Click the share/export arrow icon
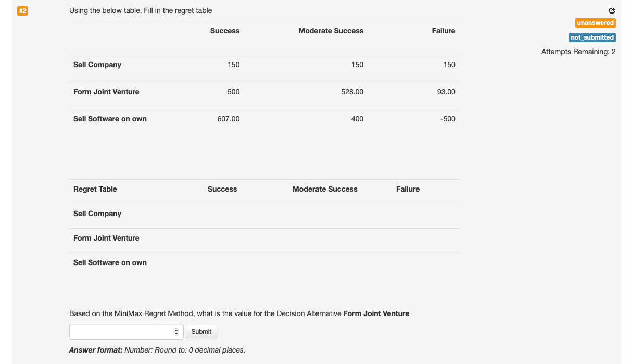 click(x=612, y=10)
